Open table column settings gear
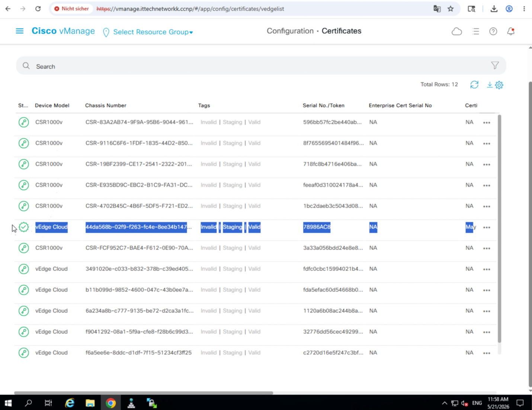Viewport: 532px width, 410px height. (499, 85)
